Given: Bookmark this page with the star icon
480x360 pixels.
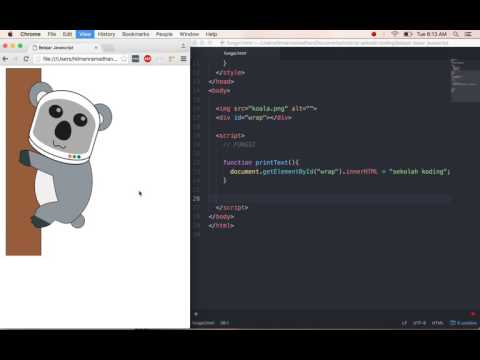Looking at the screenshot, I should (124, 59).
